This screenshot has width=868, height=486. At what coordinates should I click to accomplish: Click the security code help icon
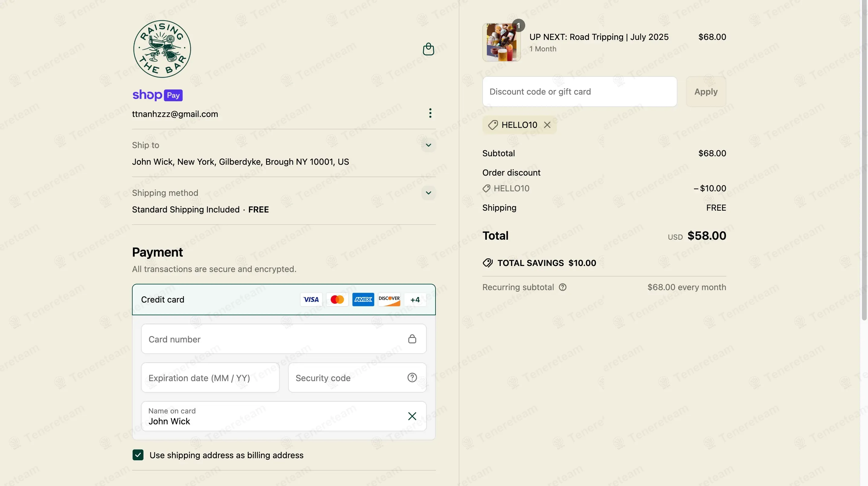coord(412,377)
